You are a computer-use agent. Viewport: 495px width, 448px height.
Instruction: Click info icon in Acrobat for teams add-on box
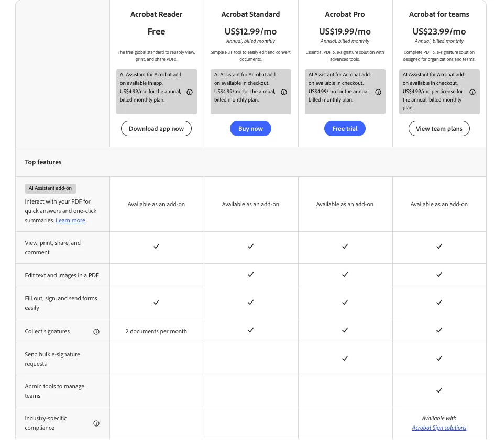click(472, 92)
